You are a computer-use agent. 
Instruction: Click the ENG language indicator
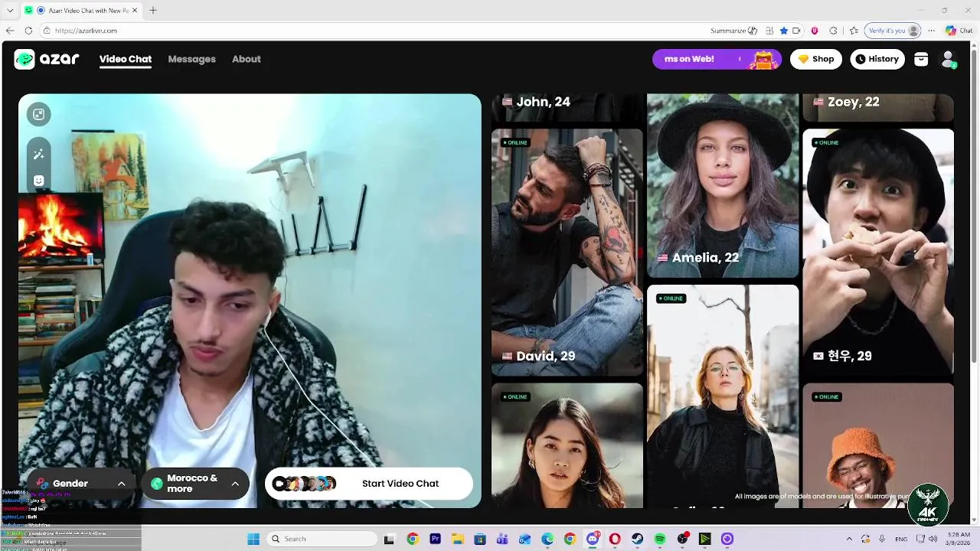(x=901, y=539)
